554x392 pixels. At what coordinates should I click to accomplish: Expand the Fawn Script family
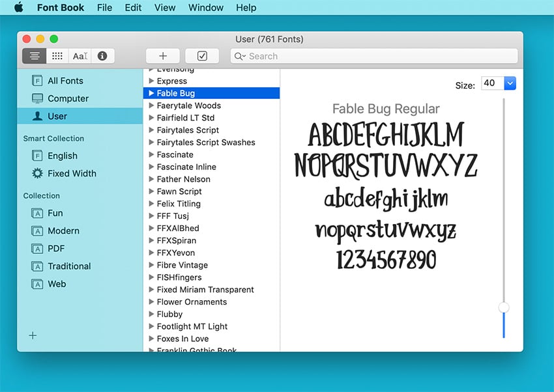tap(151, 191)
